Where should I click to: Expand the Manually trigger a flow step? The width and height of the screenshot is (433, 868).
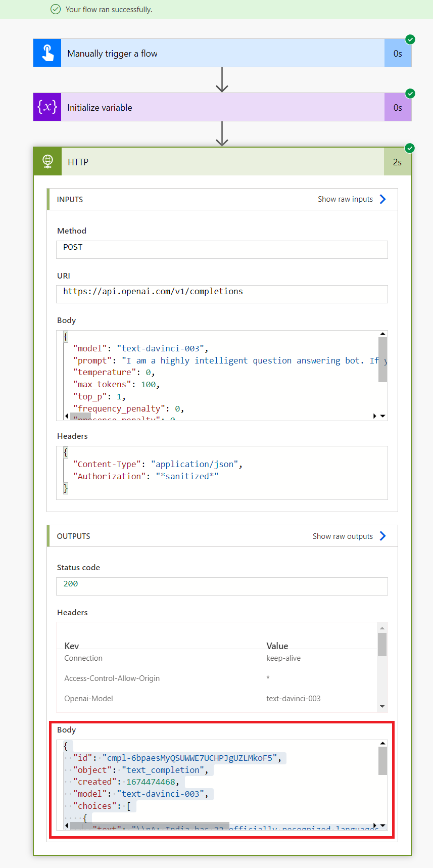222,53
